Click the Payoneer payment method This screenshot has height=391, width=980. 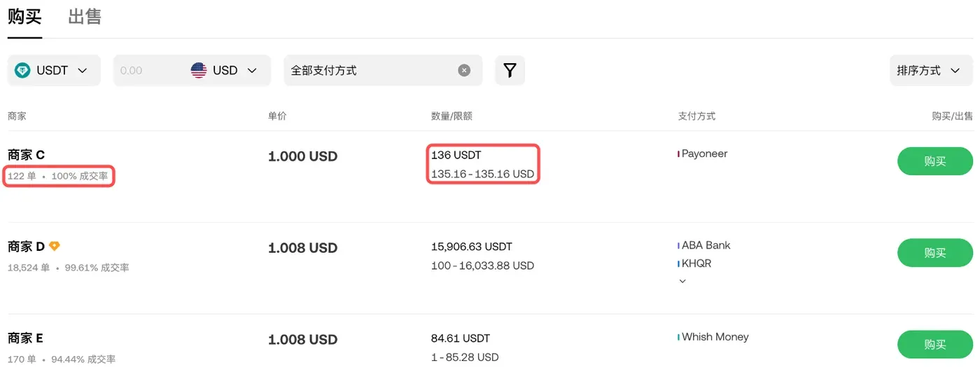(x=703, y=153)
